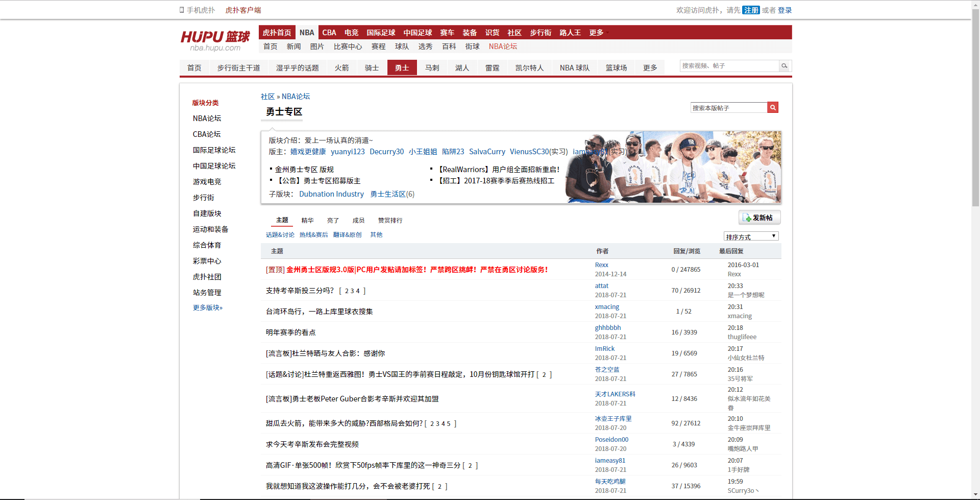This screenshot has width=980, height=500.
Task: Open the 篮球场 tab
Action: click(x=616, y=68)
